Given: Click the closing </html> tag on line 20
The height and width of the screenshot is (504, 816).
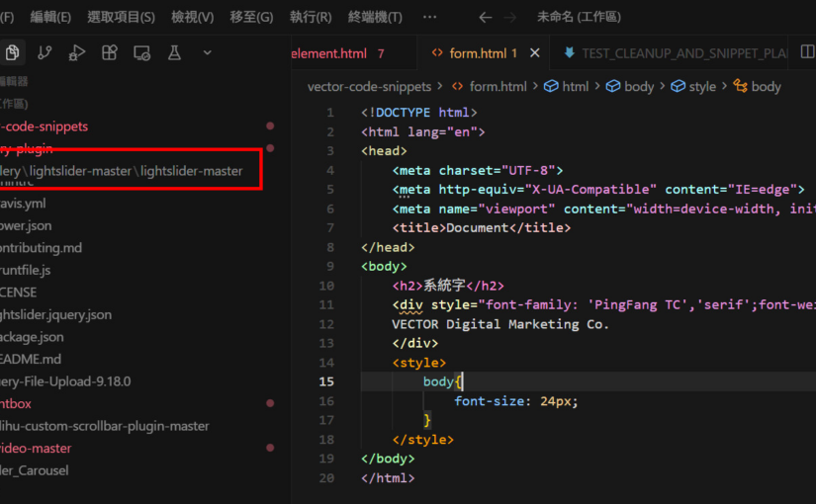Looking at the screenshot, I should coord(388,478).
